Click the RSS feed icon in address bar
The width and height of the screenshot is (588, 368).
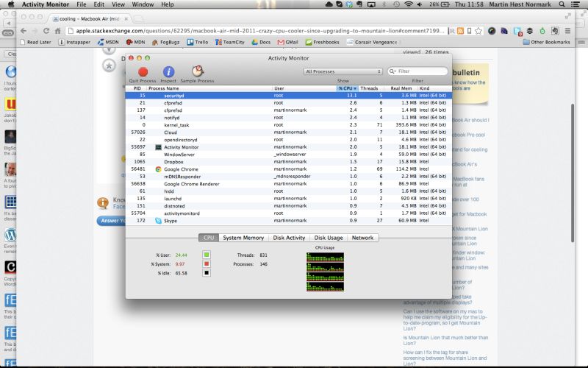461,31
